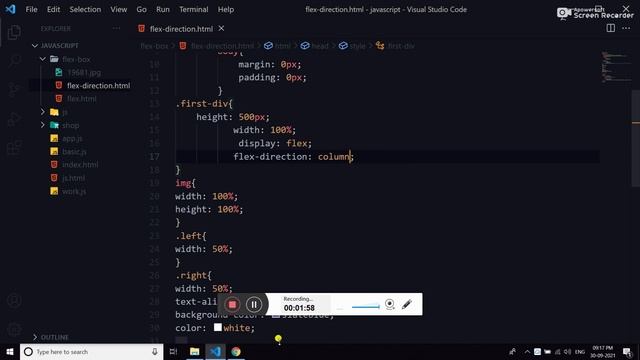640x360 pixels.
Task: Pause the screen recording
Action: point(254,304)
